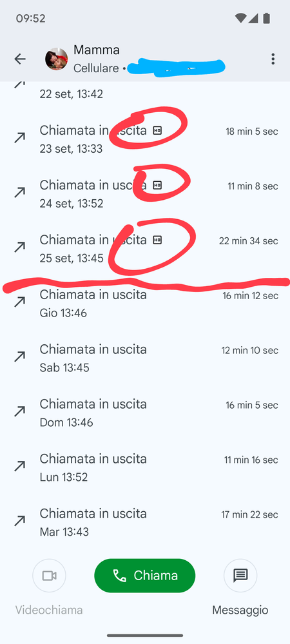Tap the Wi-Fi signal status icon
The width and height of the screenshot is (290, 644).
pos(240,19)
